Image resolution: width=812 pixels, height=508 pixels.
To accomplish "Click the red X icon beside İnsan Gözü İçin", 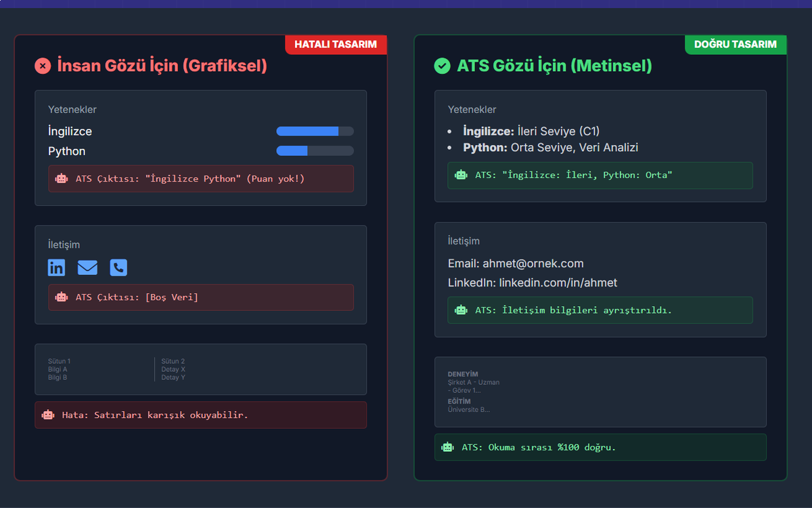I will click(x=43, y=66).
